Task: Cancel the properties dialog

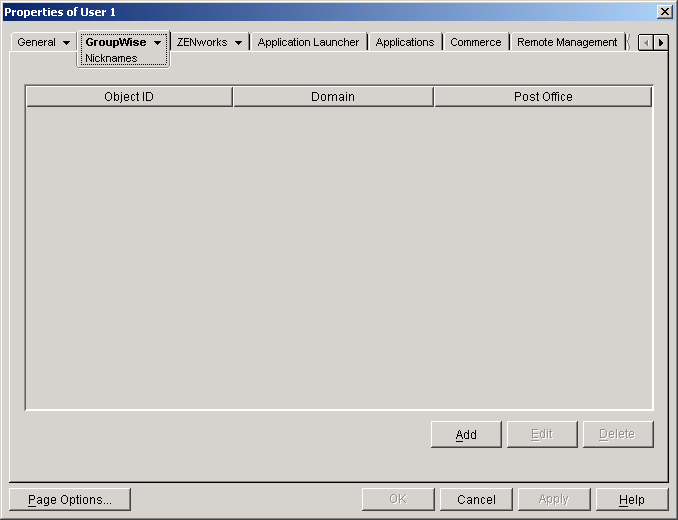Action: tap(476, 499)
